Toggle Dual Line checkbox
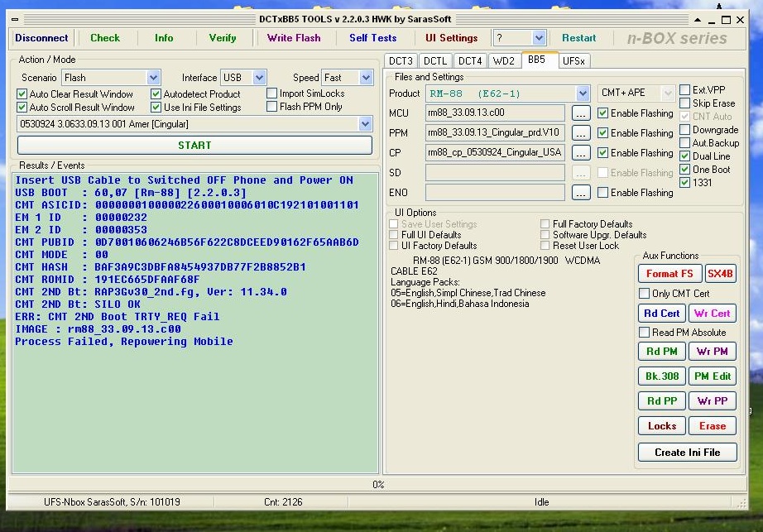The image size is (763, 532). [684, 156]
